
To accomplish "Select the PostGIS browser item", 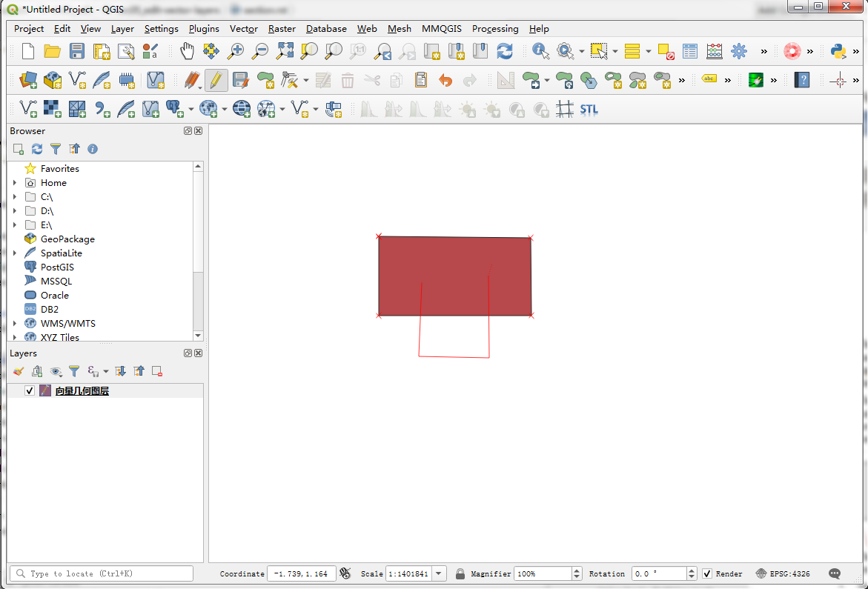I will pos(57,267).
